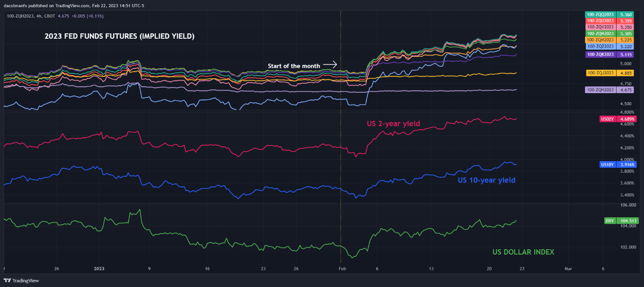The width and height of the screenshot is (644, 287).
Task: Click the TradingView logo in the corner
Action: pos(21,280)
